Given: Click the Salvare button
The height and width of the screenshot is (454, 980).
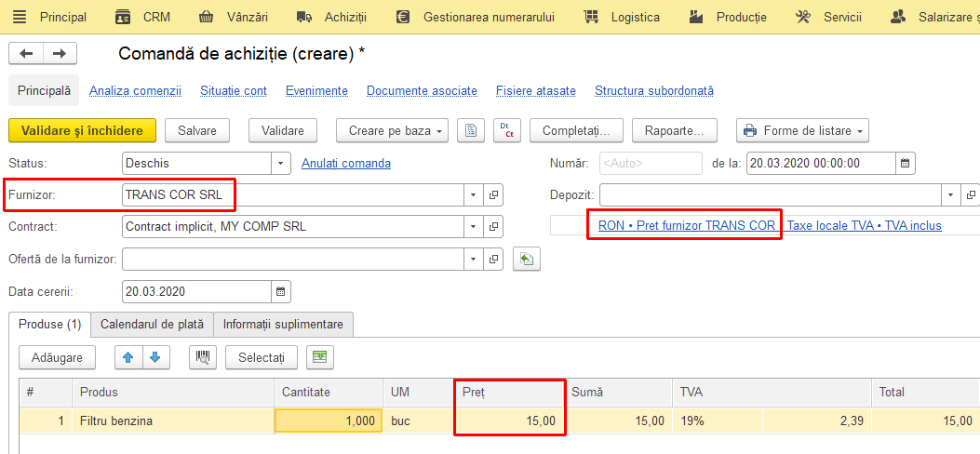Looking at the screenshot, I should (197, 130).
